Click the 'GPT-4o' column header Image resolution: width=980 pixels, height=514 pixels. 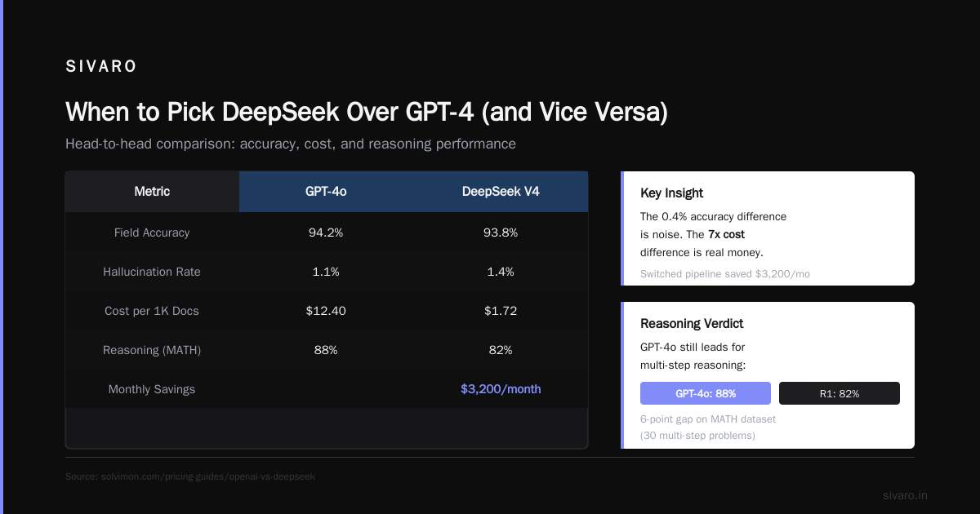(x=326, y=192)
